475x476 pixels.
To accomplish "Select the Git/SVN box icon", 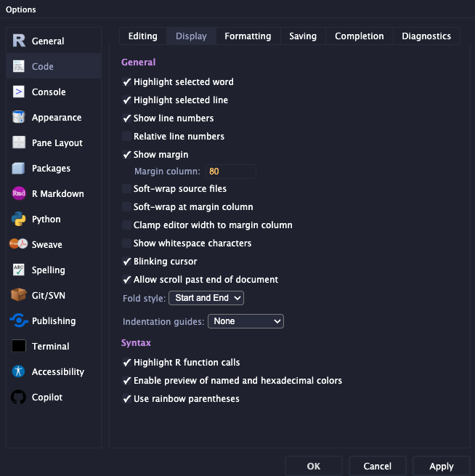I will click(x=19, y=296).
